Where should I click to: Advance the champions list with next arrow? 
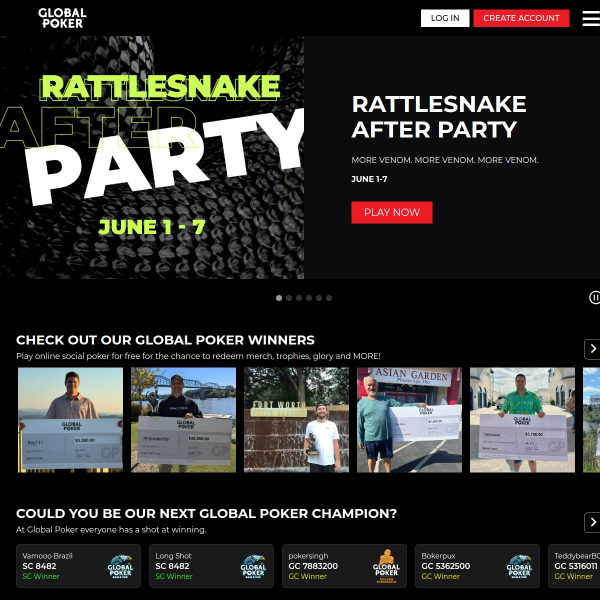(x=592, y=522)
